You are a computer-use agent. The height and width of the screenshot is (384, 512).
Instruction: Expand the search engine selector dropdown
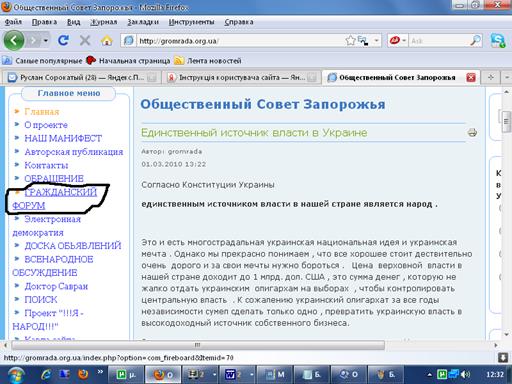click(404, 41)
